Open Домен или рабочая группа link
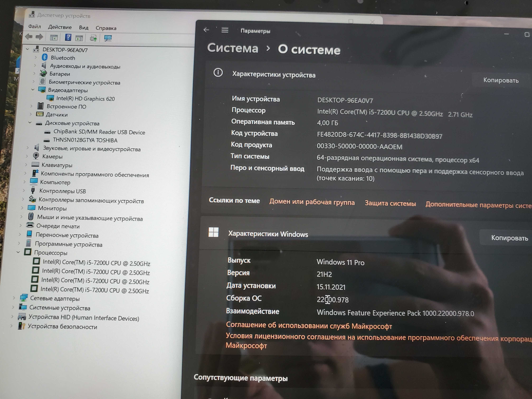Viewport: 532px width, 399px height. pos(312,202)
